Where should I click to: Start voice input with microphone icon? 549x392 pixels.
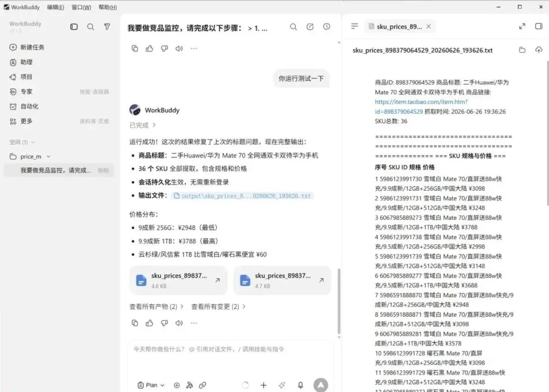[x=300, y=385]
